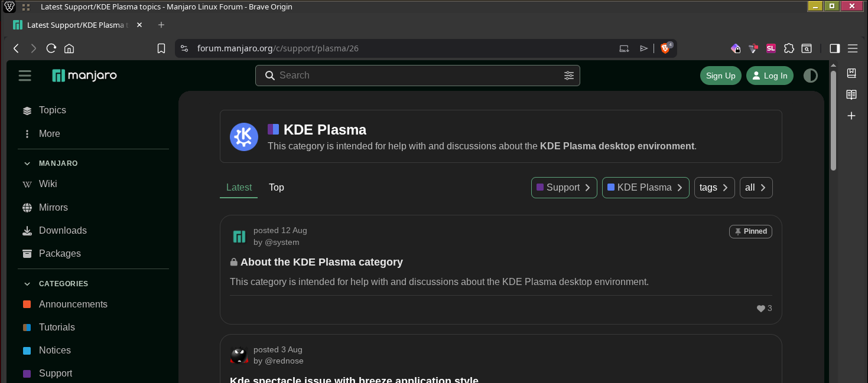
Task: Open the extensions puzzle icon
Action: pos(789,48)
